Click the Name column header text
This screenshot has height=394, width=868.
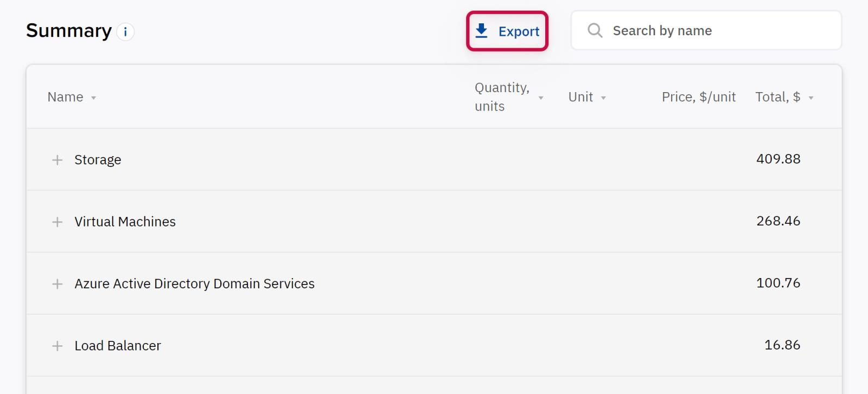[x=66, y=97]
